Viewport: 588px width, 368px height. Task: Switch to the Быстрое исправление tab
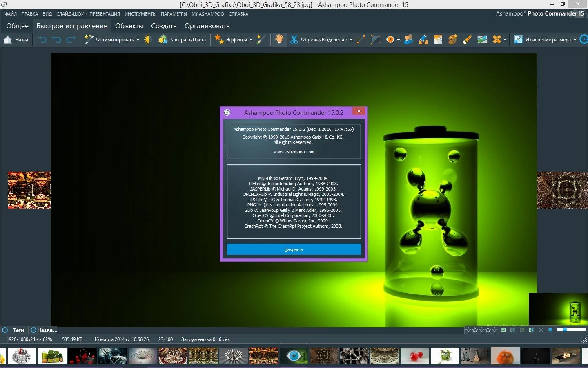coord(72,26)
